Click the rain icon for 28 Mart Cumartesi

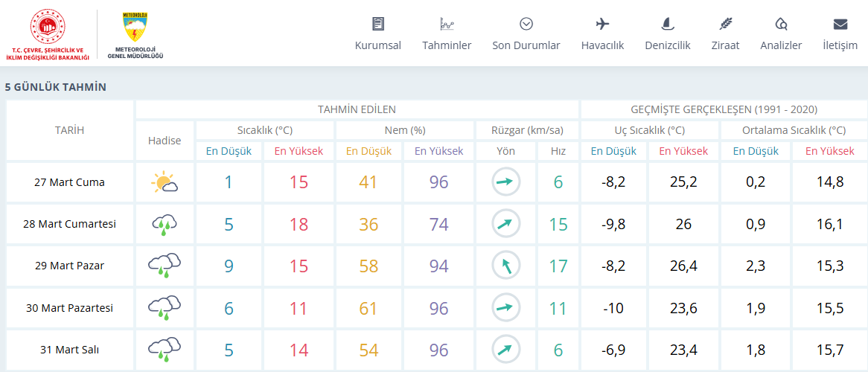pos(165,224)
